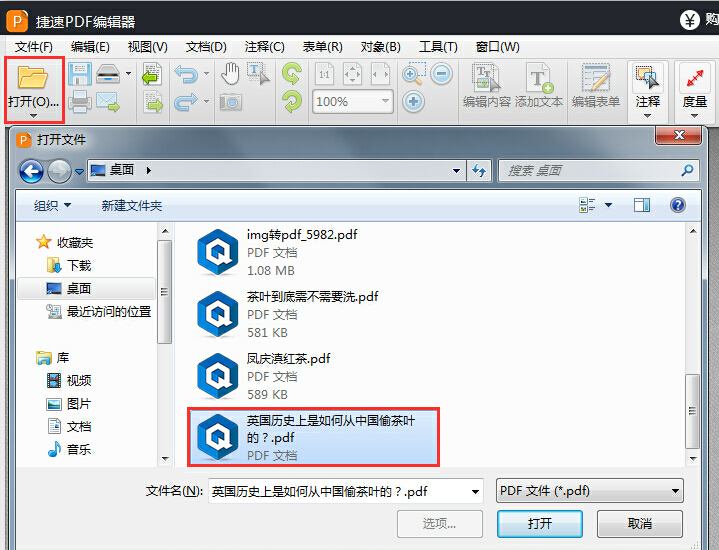Expand the 100% zoom level dropdown
This screenshot has width=719, height=550.
pyautogui.click(x=386, y=101)
